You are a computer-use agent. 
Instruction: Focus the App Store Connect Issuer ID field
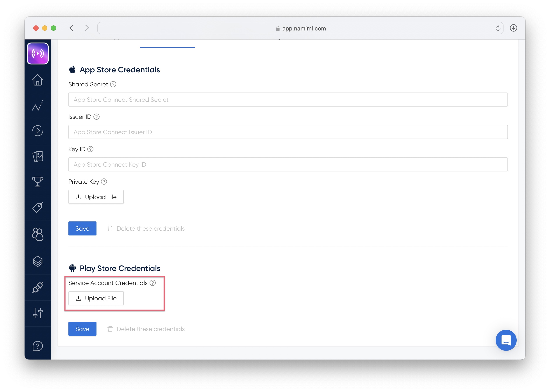[x=288, y=132]
